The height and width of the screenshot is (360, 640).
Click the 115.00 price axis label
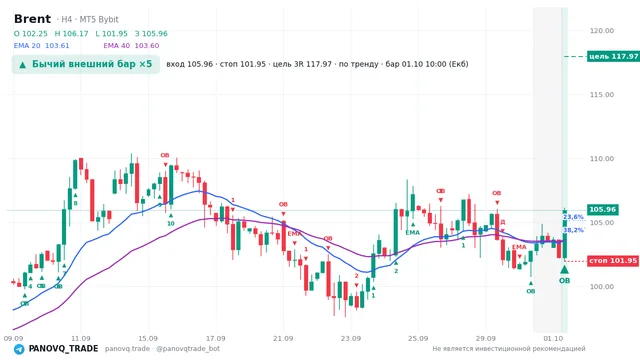pos(602,95)
